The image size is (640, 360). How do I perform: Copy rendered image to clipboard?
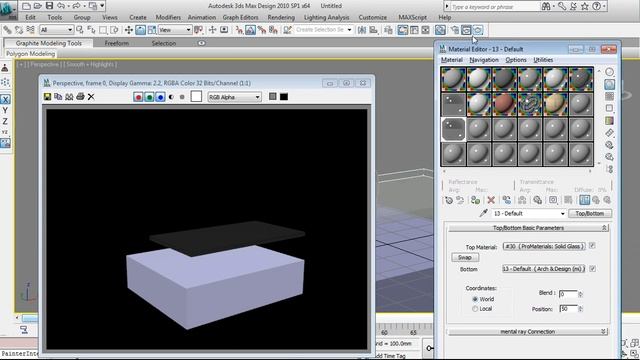tap(58, 97)
